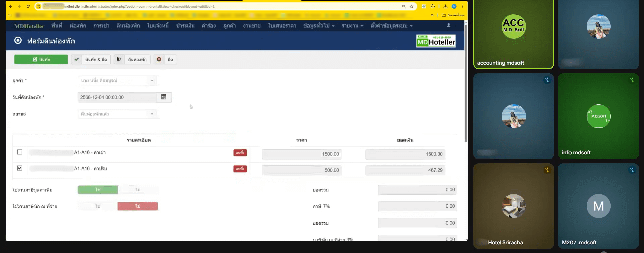Click the calendar icon beside checkout date

pyautogui.click(x=164, y=97)
